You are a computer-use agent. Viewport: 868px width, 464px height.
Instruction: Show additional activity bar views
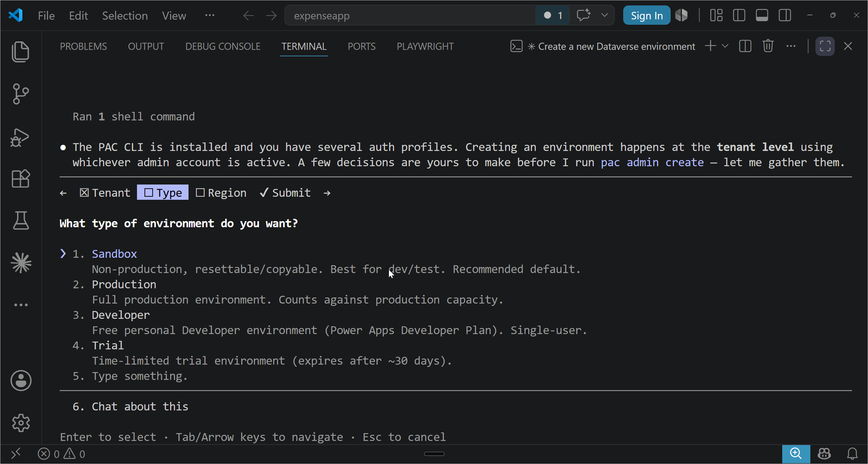click(x=21, y=305)
